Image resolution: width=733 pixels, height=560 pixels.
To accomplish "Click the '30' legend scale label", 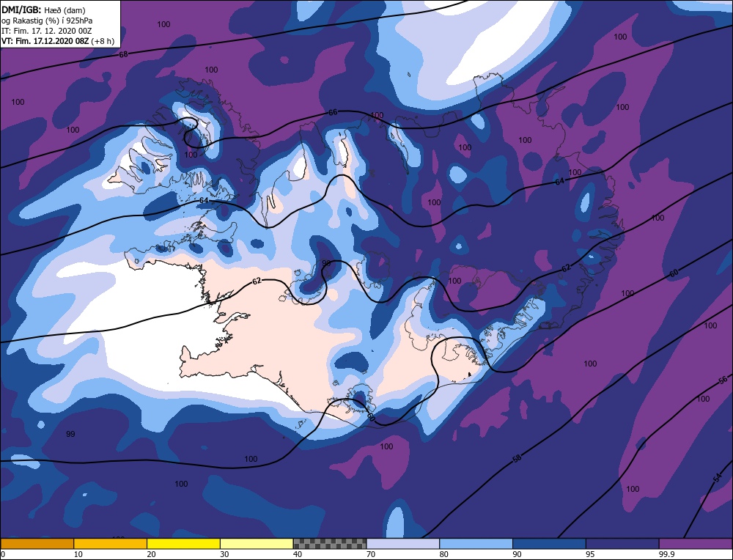I will pos(224,554).
